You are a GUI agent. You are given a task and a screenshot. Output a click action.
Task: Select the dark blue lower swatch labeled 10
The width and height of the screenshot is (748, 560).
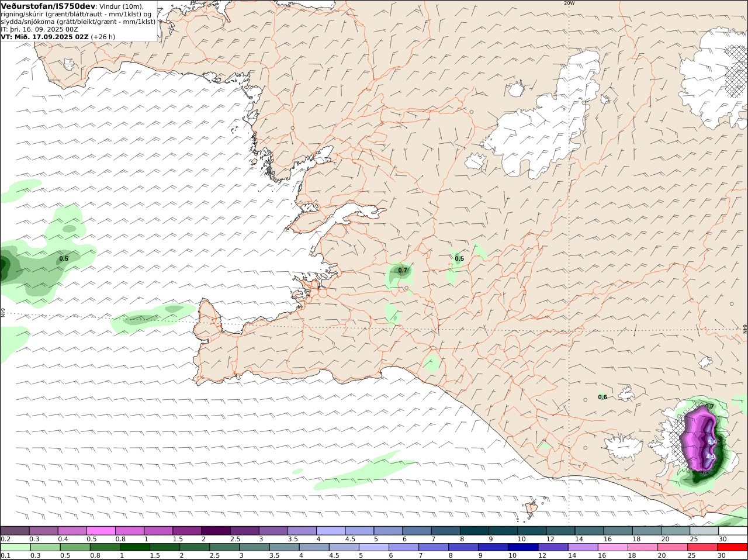point(523,547)
